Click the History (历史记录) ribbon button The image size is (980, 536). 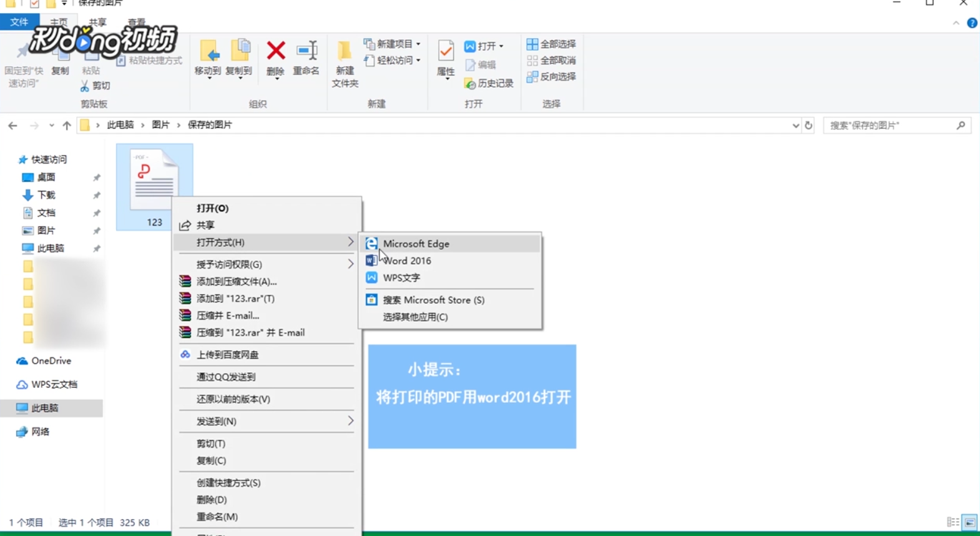point(489,83)
